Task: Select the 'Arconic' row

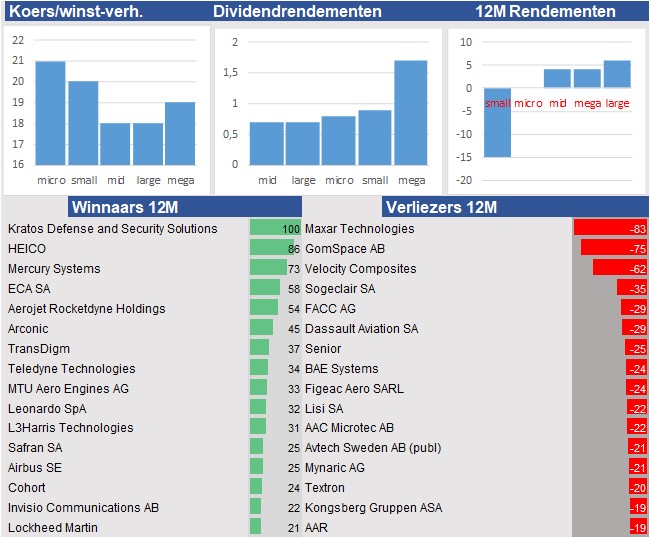Action: [x=28, y=329]
